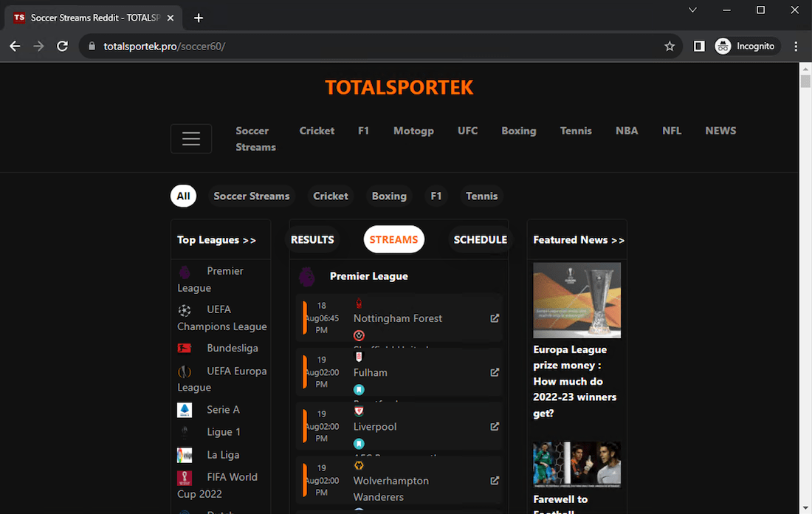Click the UEFA Champions League ball icon
Image resolution: width=812 pixels, height=514 pixels.
[x=185, y=310]
